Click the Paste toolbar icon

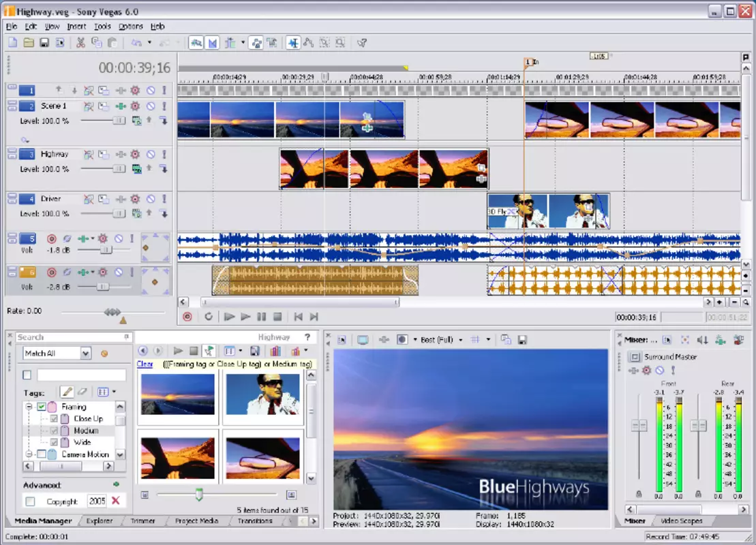click(112, 43)
